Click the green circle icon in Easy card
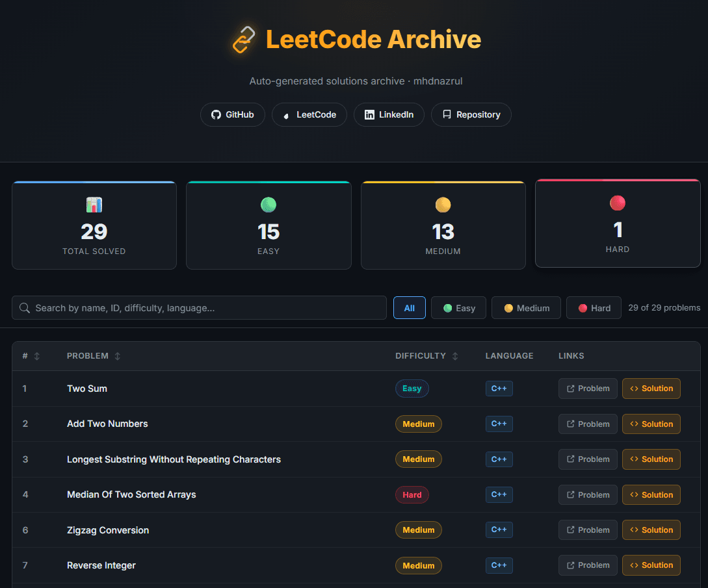 pos(269,205)
